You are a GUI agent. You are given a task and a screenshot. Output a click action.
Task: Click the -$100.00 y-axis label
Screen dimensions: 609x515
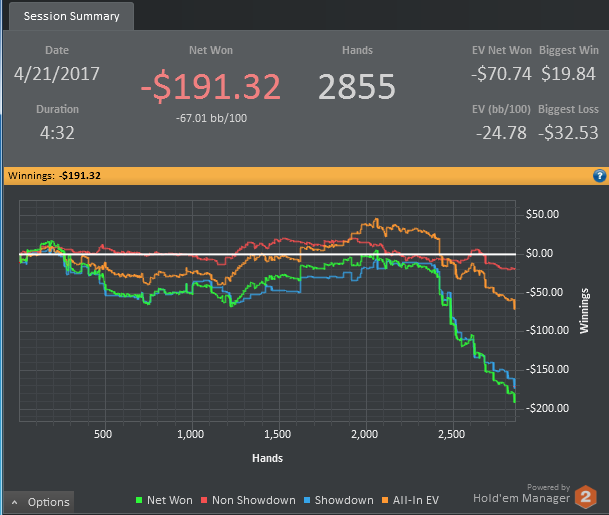(x=547, y=330)
